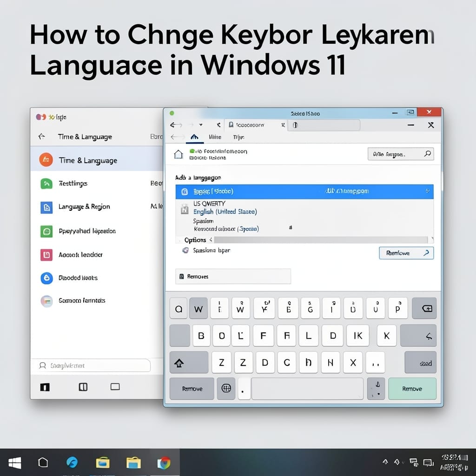Open Microsoft Edge from the taskbar
This screenshot has width=476, height=476.
tap(72, 463)
